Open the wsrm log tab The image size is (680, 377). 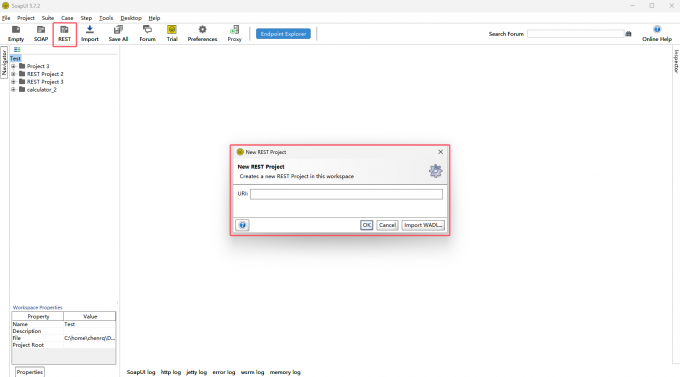pyautogui.click(x=252, y=372)
